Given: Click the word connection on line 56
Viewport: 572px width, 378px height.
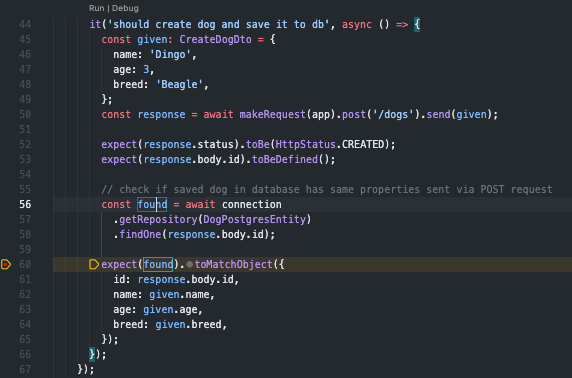Looking at the screenshot, I should point(251,204).
